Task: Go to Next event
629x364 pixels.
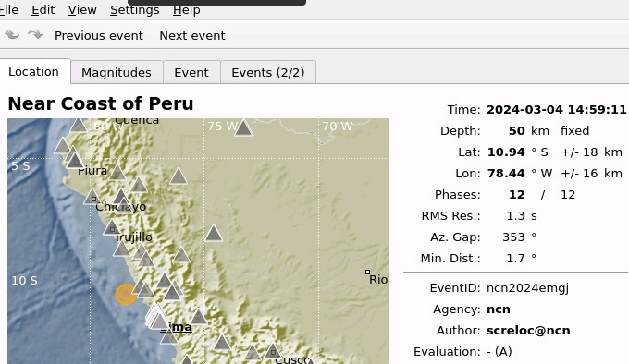Action: point(192,36)
